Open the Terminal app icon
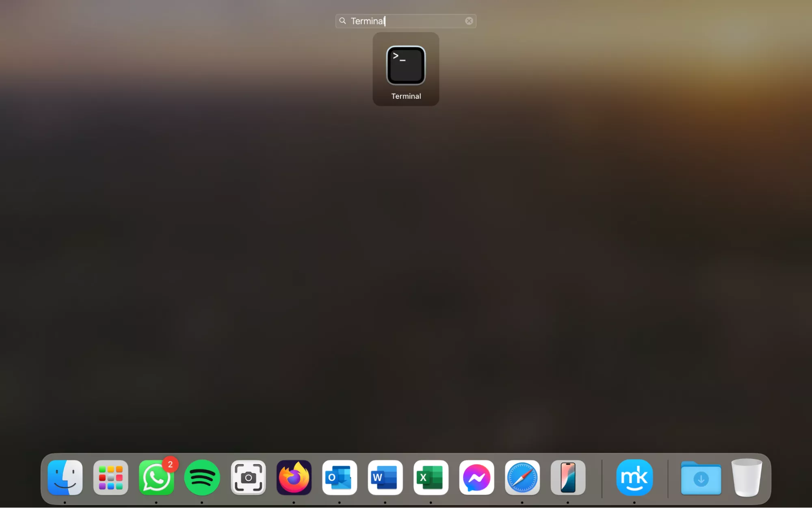Screen dimensions: 812x508 (x=406, y=65)
